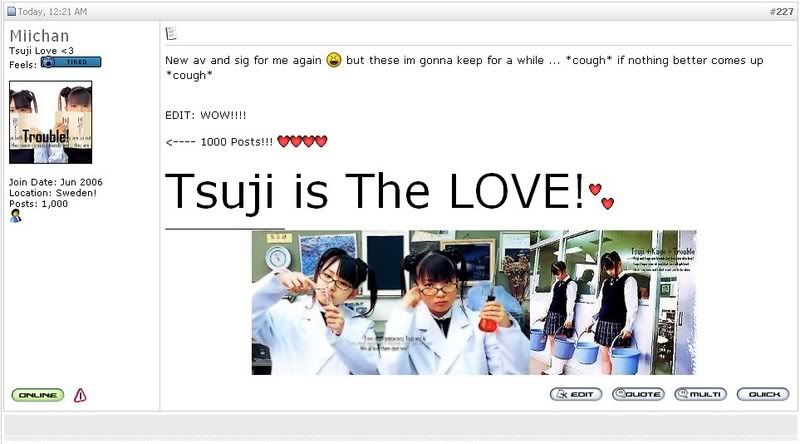The image size is (800, 444).
Task: Click the two hearts after Tsuji is The LOVE
Action: click(602, 196)
